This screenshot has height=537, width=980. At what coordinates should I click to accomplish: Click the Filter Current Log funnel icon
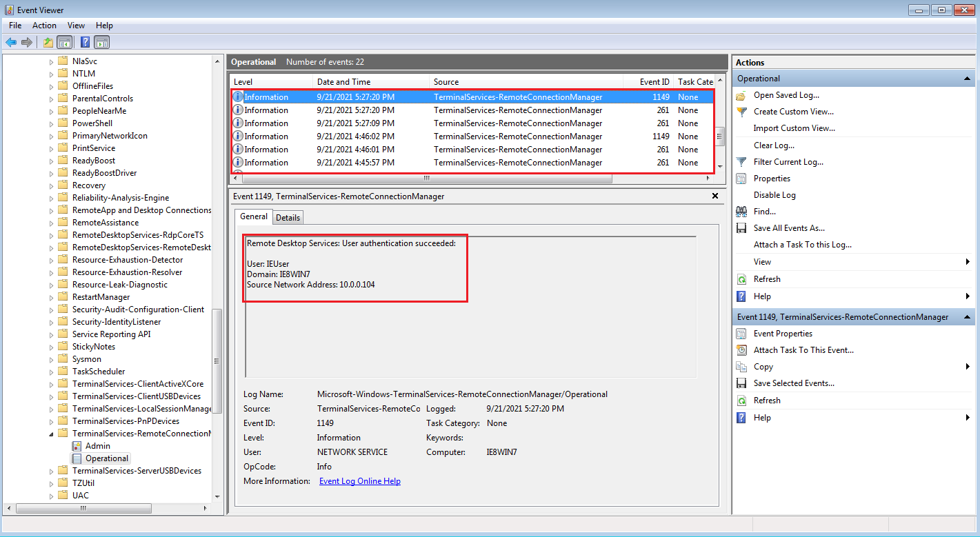[x=741, y=162]
